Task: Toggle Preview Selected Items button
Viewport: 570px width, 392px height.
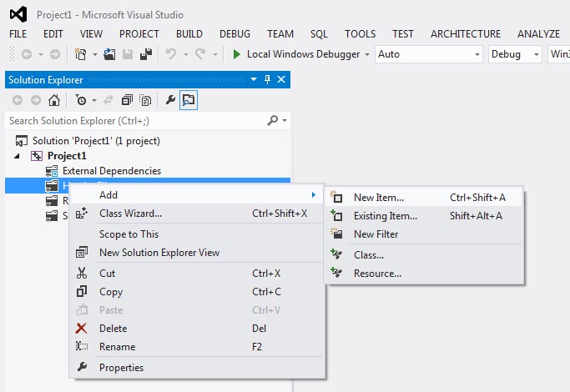Action: 189,100
